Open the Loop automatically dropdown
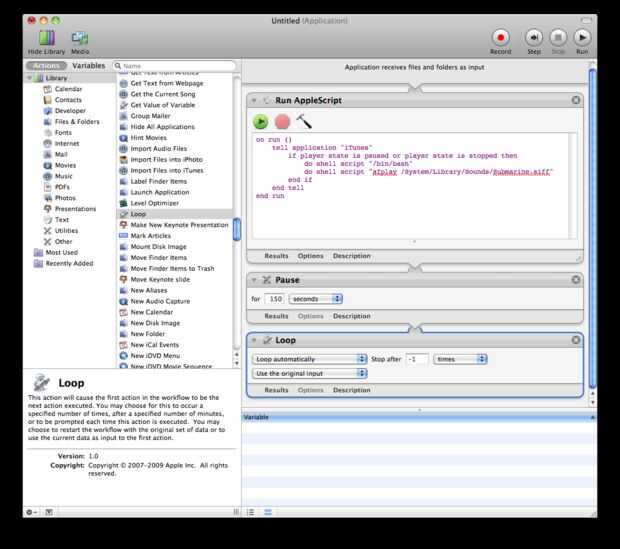Image resolution: width=620 pixels, height=549 pixels. pos(309,358)
